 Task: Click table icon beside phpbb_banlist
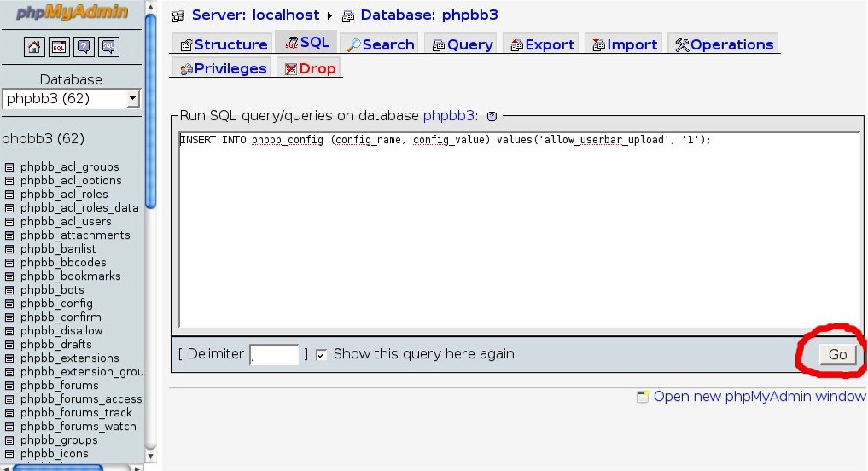tap(9, 249)
